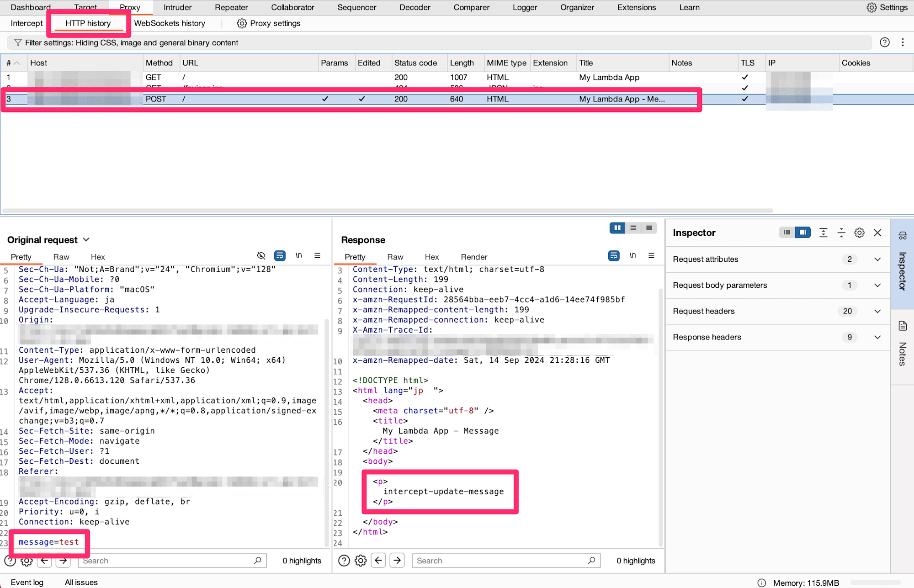Toggle show newlines \n in Response panel

[632, 256]
